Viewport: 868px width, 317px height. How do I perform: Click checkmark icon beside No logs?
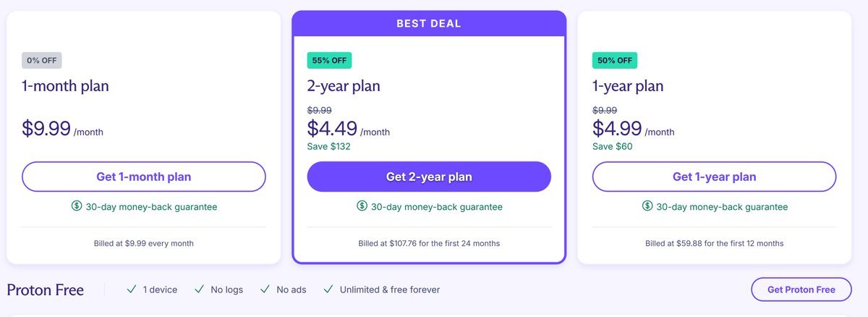click(x=199, y=289)
